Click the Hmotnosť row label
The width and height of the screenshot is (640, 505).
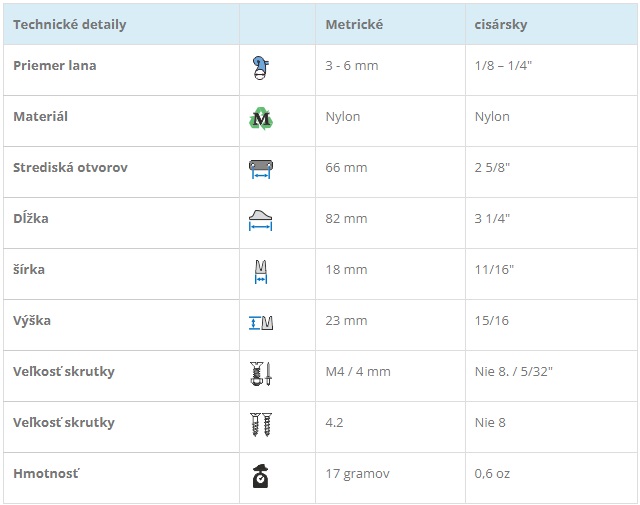tap(46, 474)
